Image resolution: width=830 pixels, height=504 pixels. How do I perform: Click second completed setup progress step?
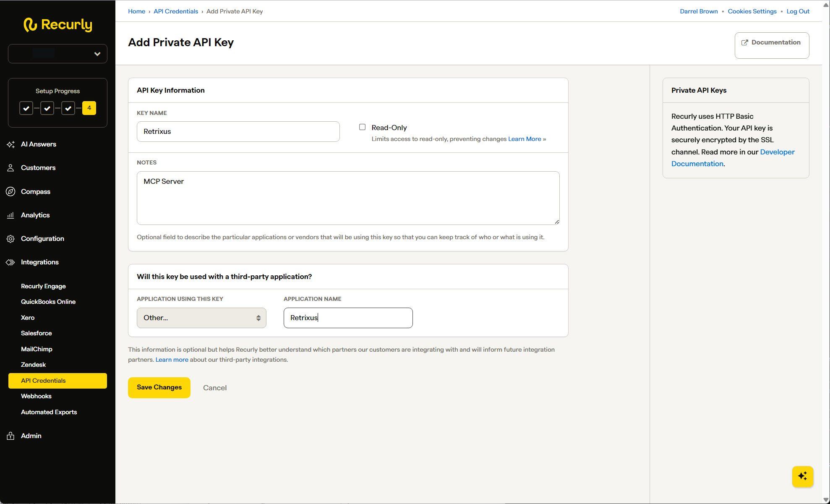point(47,108)
